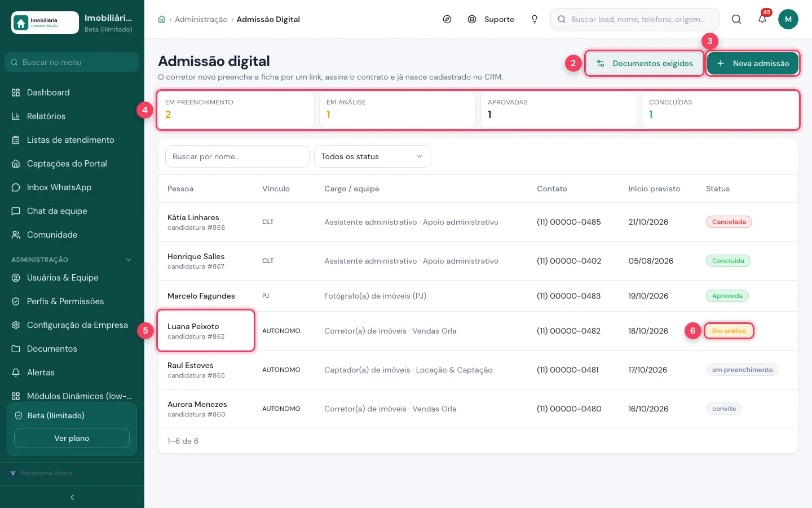Open Módulos Dinâmicos entry
This screenshot has height=508, width=812.
click(72, 396)
